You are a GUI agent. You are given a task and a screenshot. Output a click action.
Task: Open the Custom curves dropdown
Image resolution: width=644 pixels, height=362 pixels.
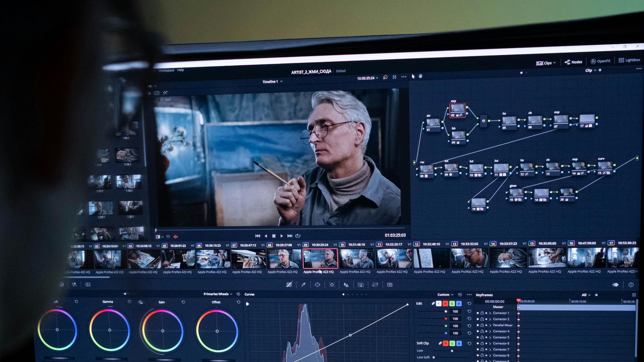point(445,295)
